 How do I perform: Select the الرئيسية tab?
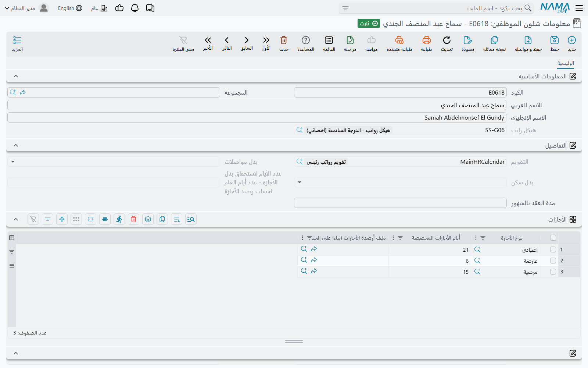[x=566, y=63]
